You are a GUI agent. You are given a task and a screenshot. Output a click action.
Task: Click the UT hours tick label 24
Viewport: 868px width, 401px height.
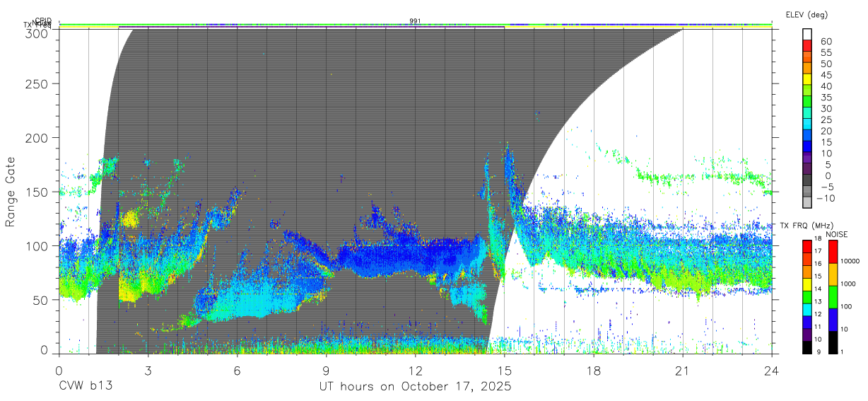pyautogui.click(x=772, y=370)
